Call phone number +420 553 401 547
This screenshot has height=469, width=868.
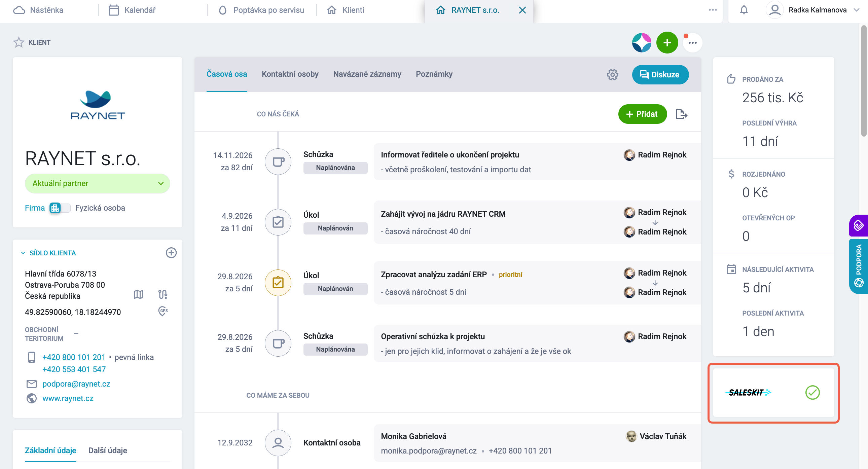(74, 369)
